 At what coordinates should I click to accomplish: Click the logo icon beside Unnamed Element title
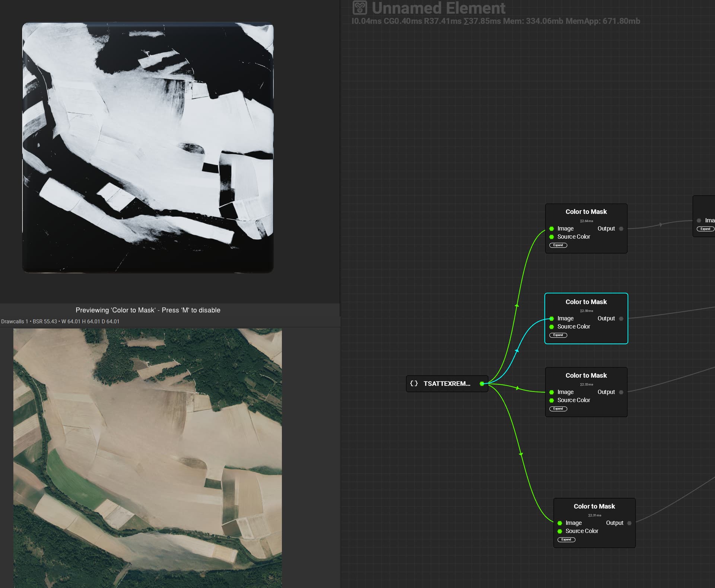point(360,8)
